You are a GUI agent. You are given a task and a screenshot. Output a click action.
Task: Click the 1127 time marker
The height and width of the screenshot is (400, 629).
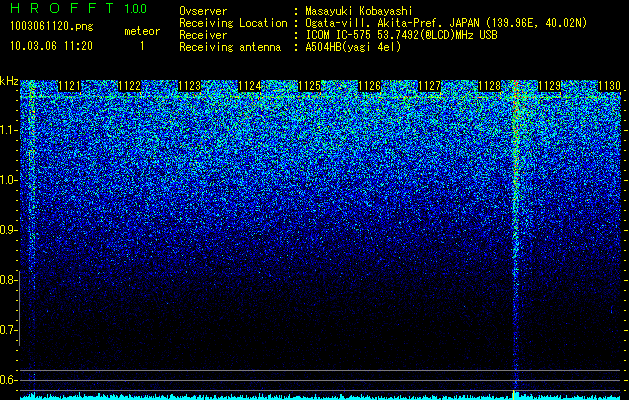(429, 86)
